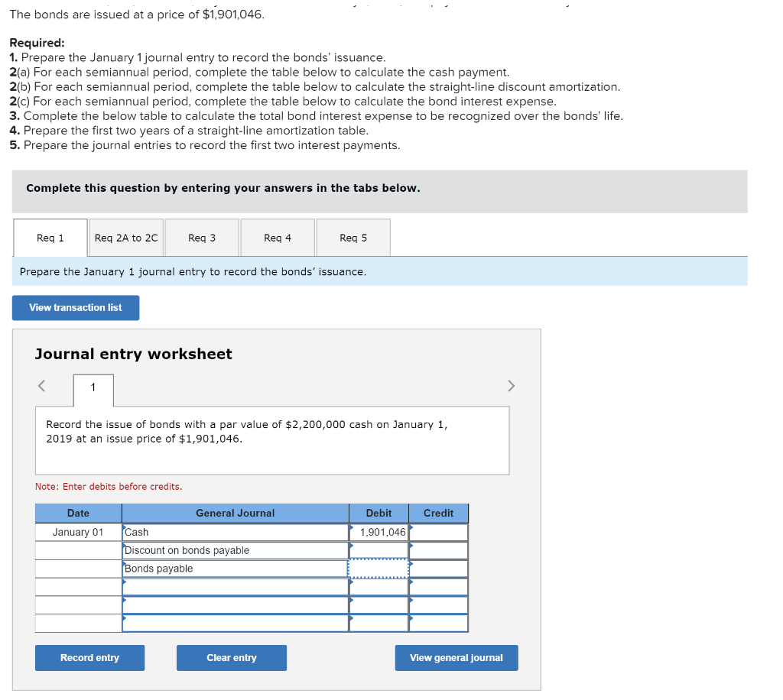Image resolution: width=783 pixels, height=700 pixels.
Task: Click 'Complete this question' instruction text
Action: pyautogui.click(x=223, y=188)
